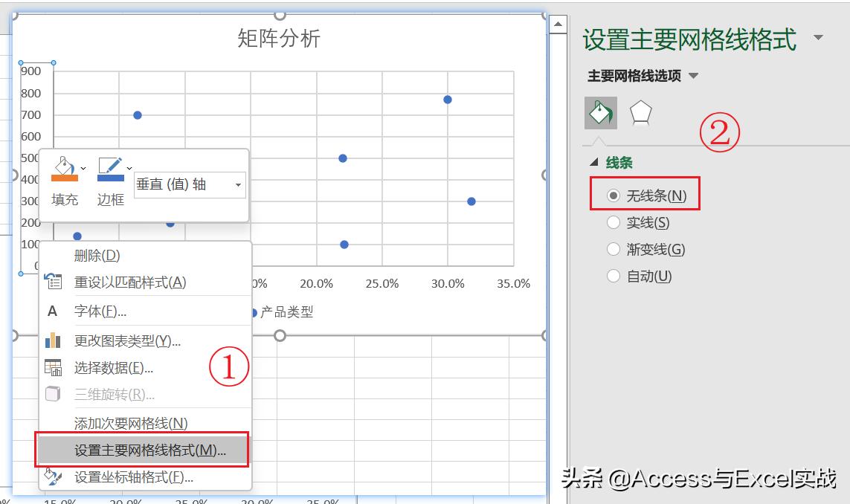Click the 字体 font 'A' icon in the context menu

pyautogui.click(x=51, y=311)
